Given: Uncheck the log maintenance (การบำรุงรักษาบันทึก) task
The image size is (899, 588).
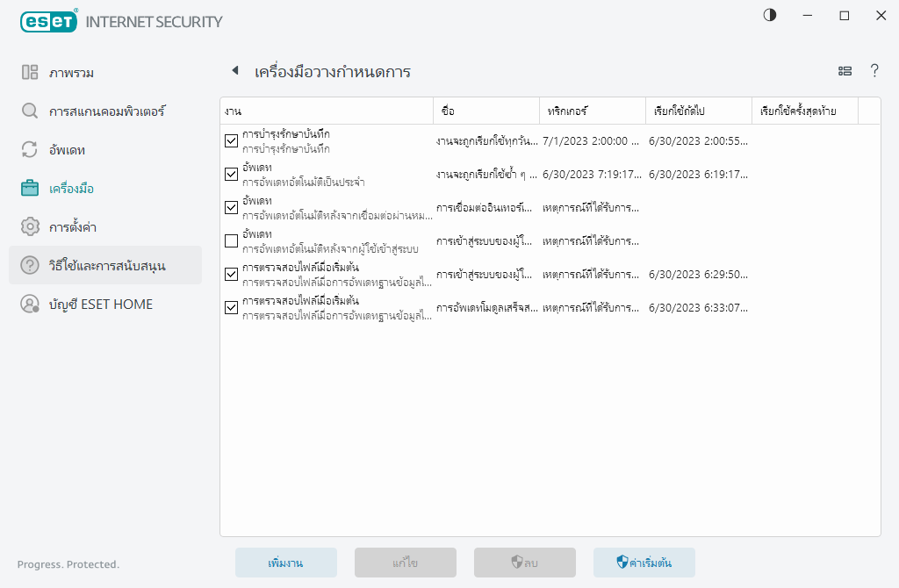Looking at the screenshot, I should 231,140.
